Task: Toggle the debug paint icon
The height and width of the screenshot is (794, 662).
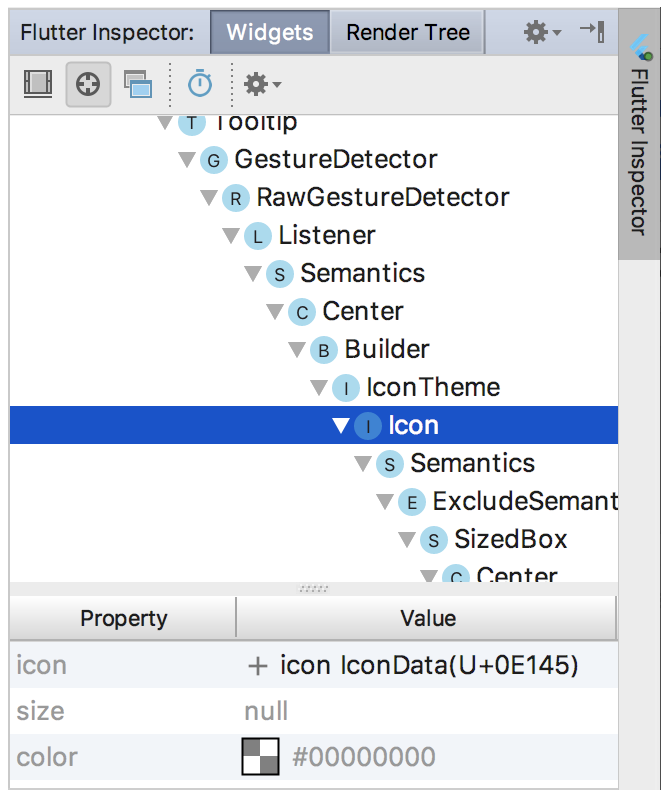Action: (38, 84)
